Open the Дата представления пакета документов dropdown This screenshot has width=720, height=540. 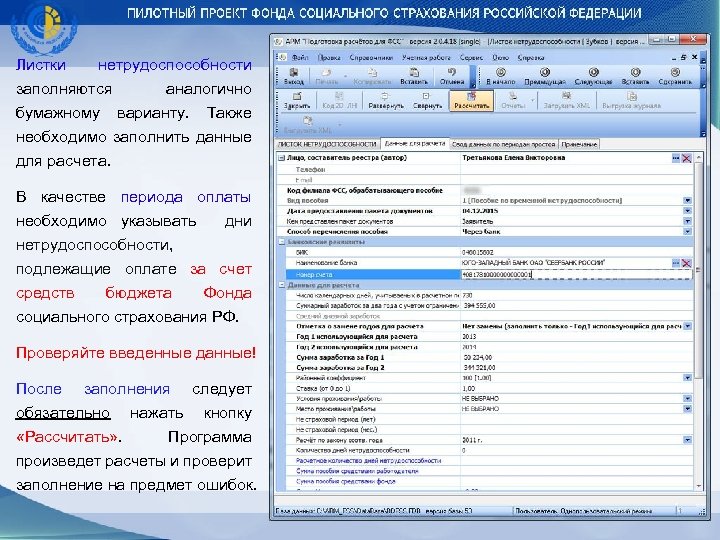(x=687, y=211)
